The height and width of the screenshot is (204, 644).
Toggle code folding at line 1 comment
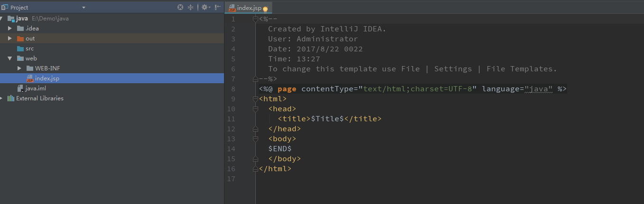255,19
